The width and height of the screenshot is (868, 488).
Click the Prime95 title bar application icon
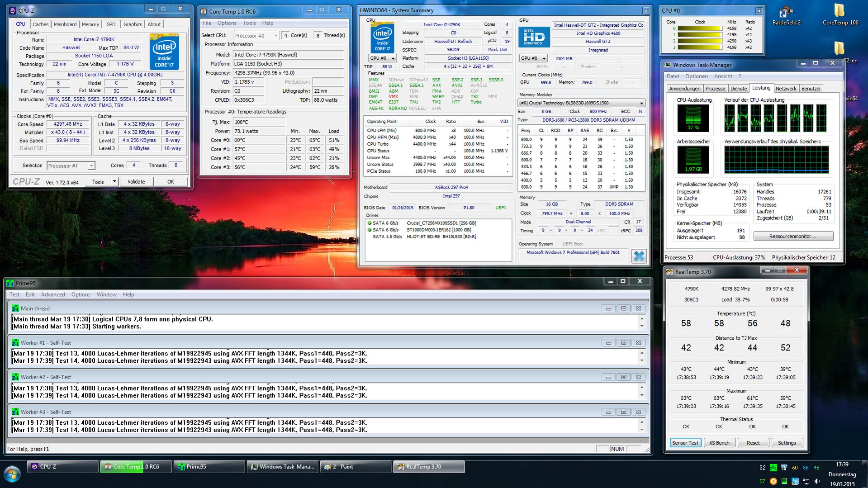(x=10, y=283)
